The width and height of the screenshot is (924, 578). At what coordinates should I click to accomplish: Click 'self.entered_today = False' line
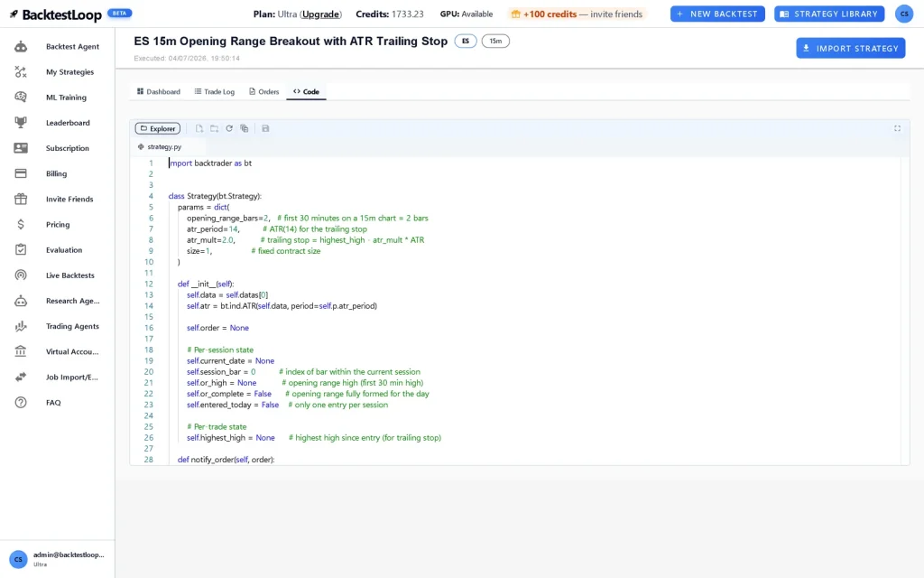(x=287, y=405)
